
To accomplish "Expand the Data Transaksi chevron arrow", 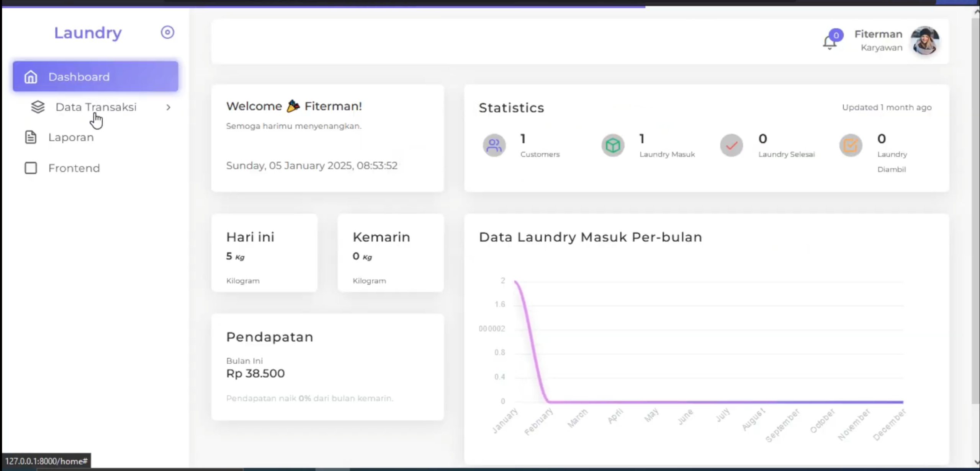I will pos(168,108).
